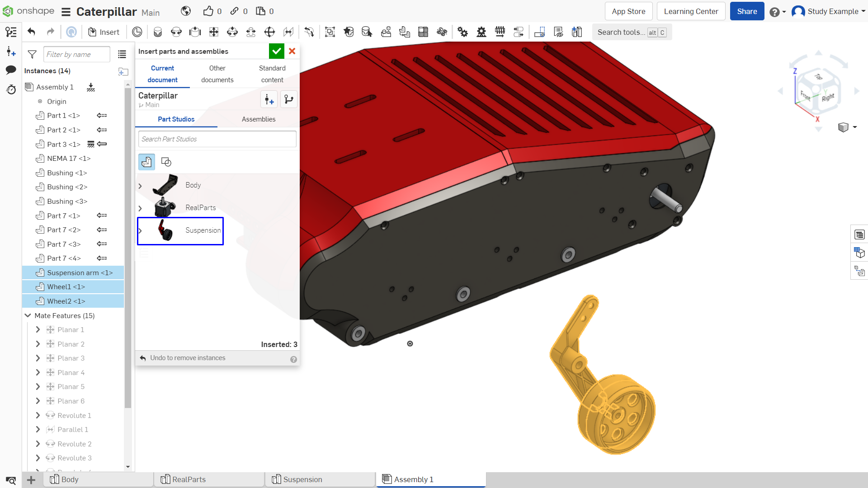Click the redo arrow in the toolbar
Screen dimensions: 868x488
pos(51,32)
